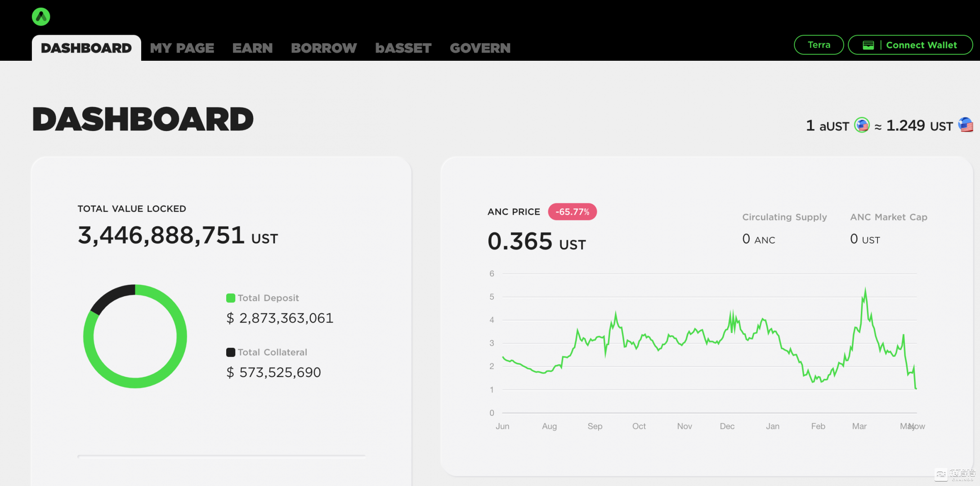
Task: Click the black Total Collateral legend square
Action: tap(231, 352)
